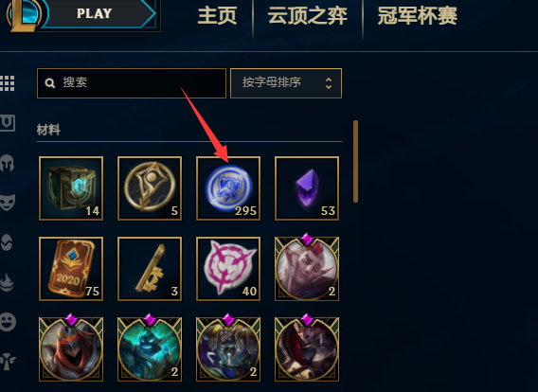Viewport: 538px width, 392px height.
Task: Click the pink emblem token showing 40
Action: [x=228, y=269]
